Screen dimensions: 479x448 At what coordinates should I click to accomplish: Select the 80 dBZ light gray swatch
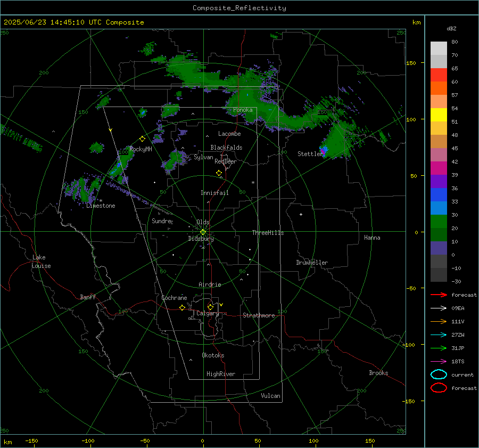click(x=439, y=48)
